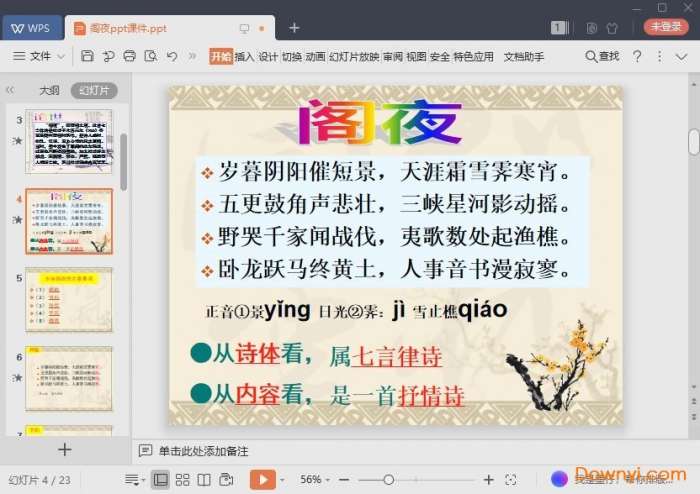Click zoom in plus button
700x494 pixels.
coord(489,480)
